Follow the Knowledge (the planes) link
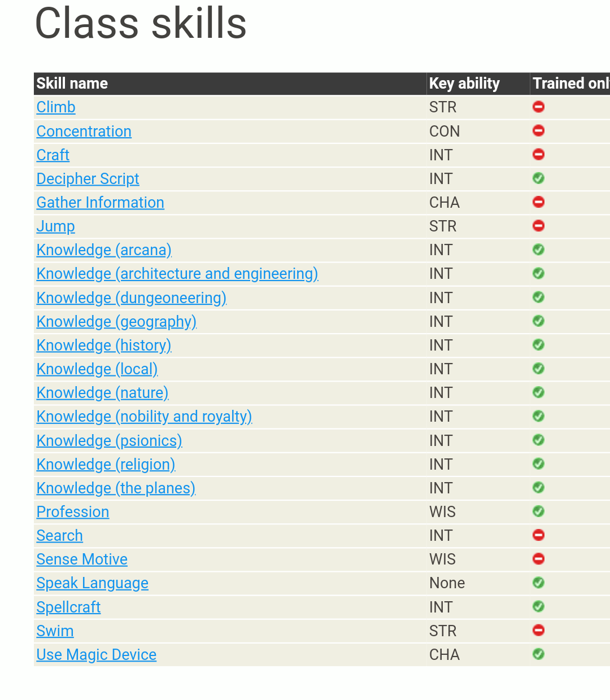Image resolution: width=610 pixels, height=700 pixels. tap(115, 488)
